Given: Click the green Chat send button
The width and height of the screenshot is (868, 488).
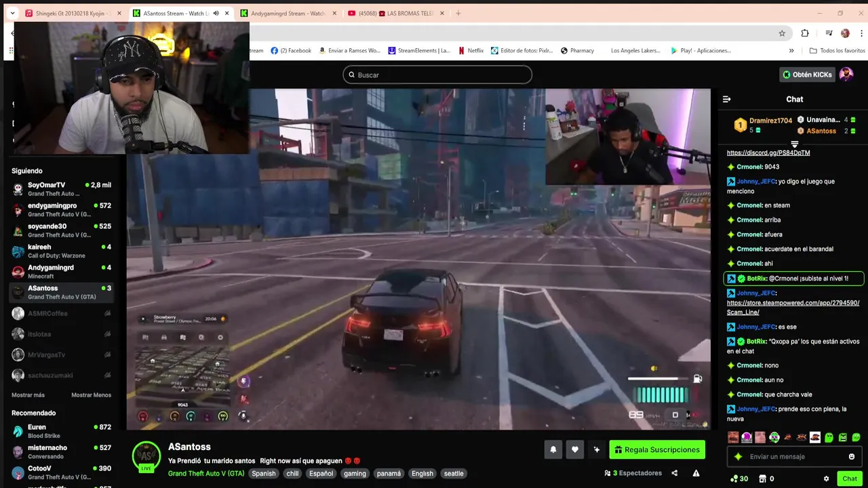Looking at the screenshot, I should pos(850,479).
